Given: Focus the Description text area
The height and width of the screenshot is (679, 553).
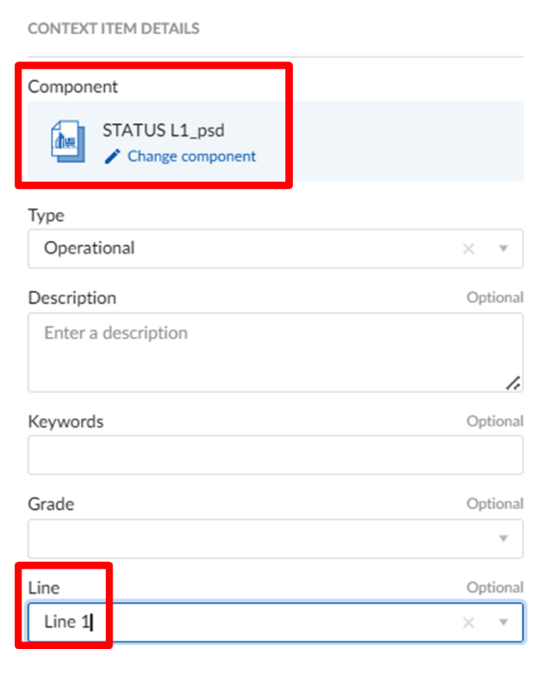Looking at the screenshot, I should (x=275, y=352).
